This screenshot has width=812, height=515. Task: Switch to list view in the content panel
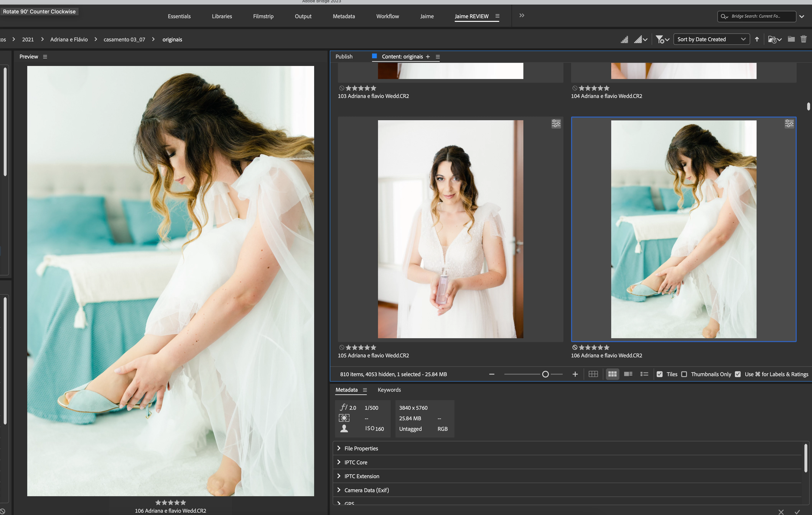[x=644, y=374]
